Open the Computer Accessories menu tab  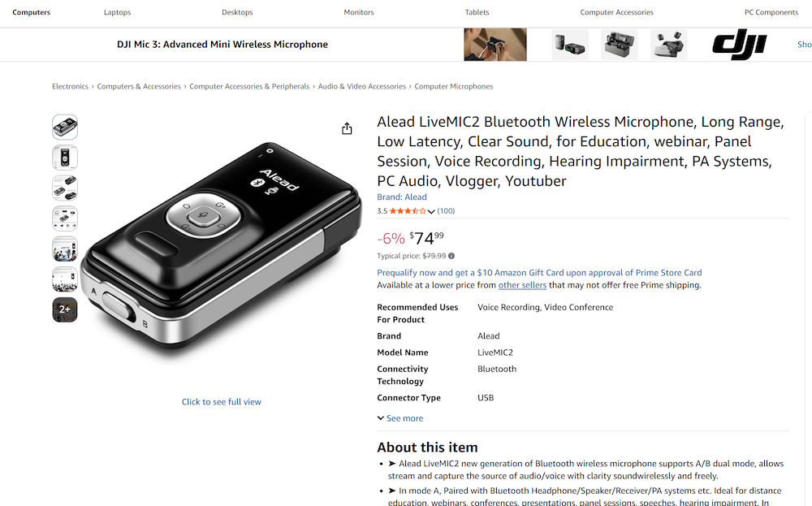pos(617,12)
